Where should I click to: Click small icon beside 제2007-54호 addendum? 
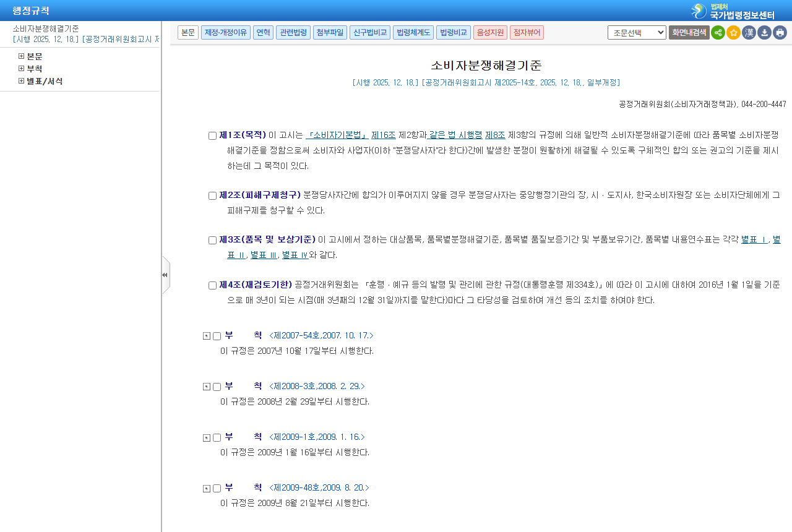pos(207,336)
